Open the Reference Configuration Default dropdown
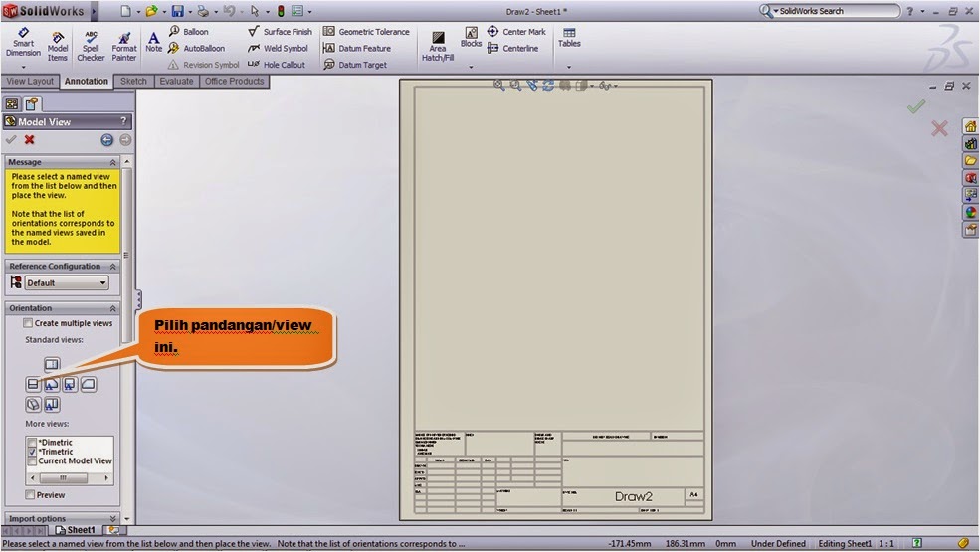This screenshot has height=552, width=980. [x=67, y=283]
